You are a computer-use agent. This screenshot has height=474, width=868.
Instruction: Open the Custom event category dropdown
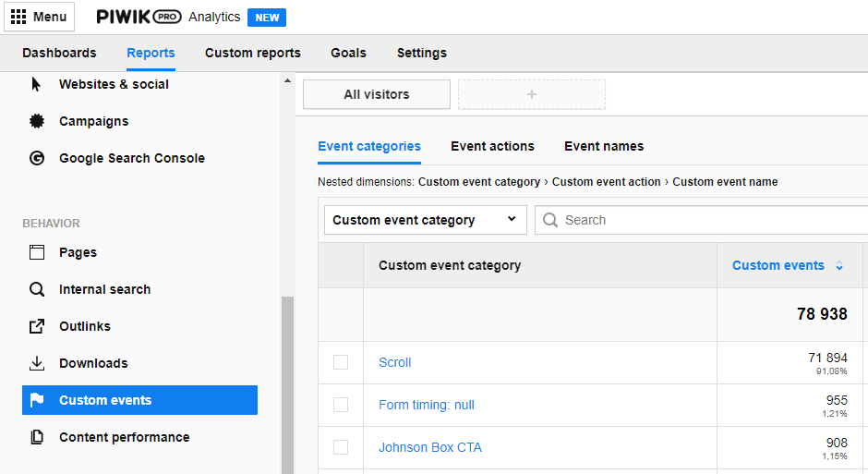click(x=425, y=220)
